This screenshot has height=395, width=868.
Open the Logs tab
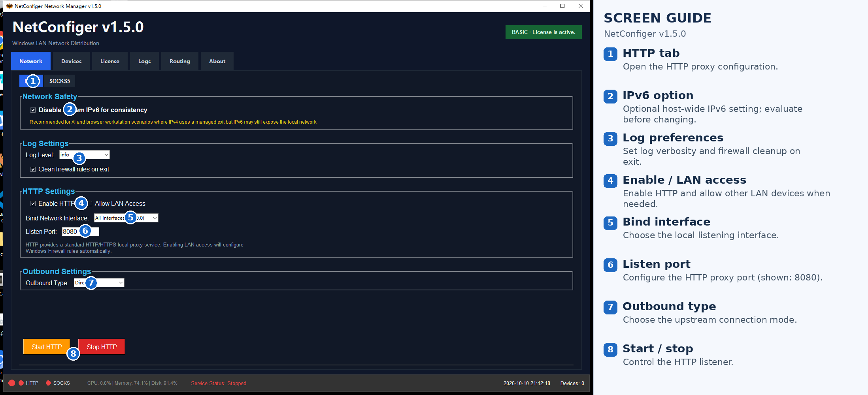coord(144,61)
